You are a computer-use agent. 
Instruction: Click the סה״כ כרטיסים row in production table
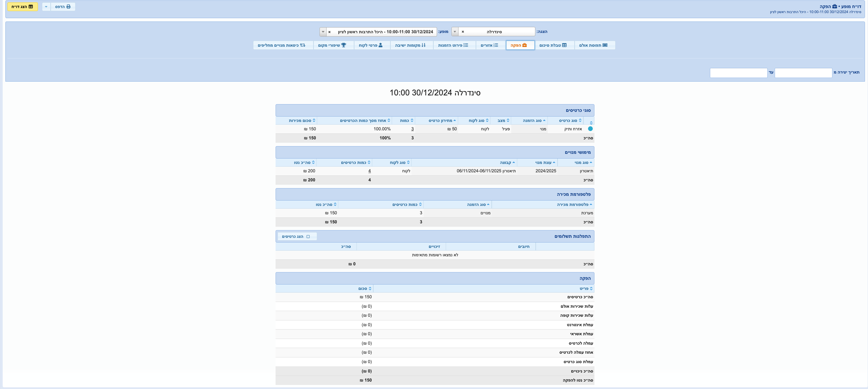pos(435,297)
